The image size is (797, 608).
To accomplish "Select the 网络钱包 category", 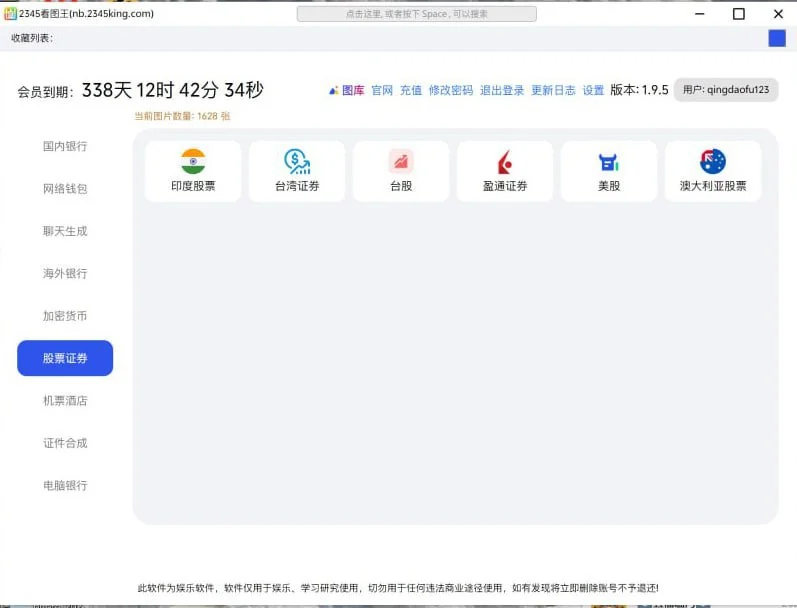I will [65, 189].
